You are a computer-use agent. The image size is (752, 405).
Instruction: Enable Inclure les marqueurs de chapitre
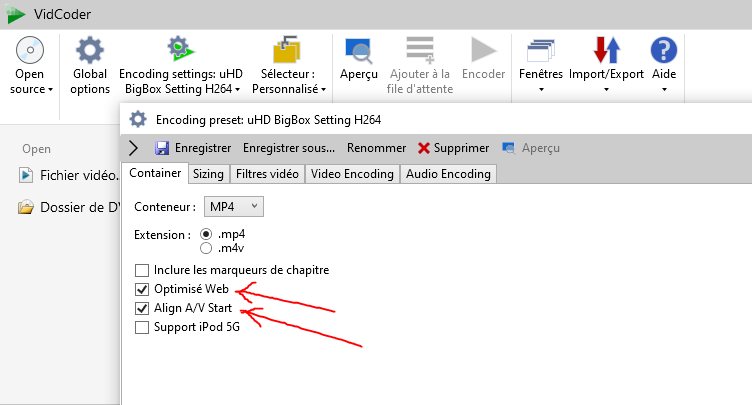(142, 270)
